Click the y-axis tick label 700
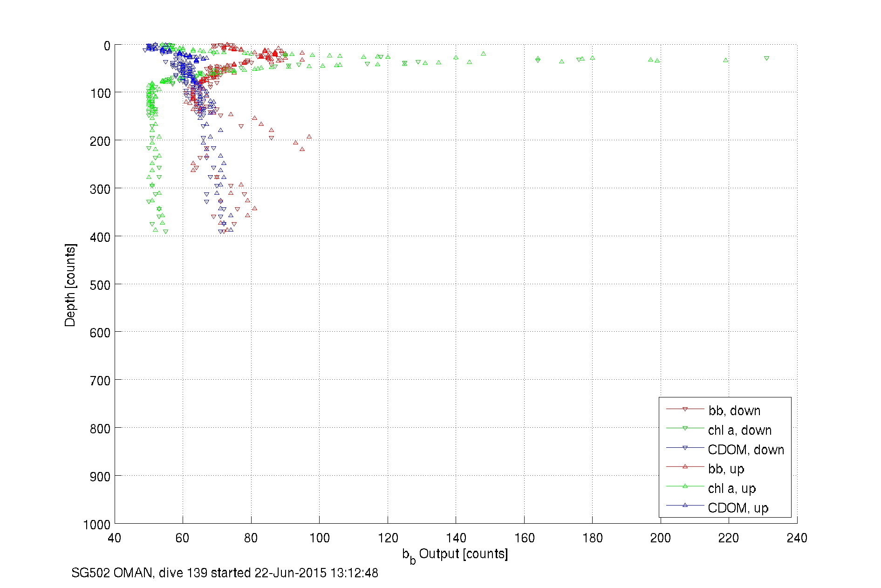Screen dimensions: 881x588 [100, 381]
